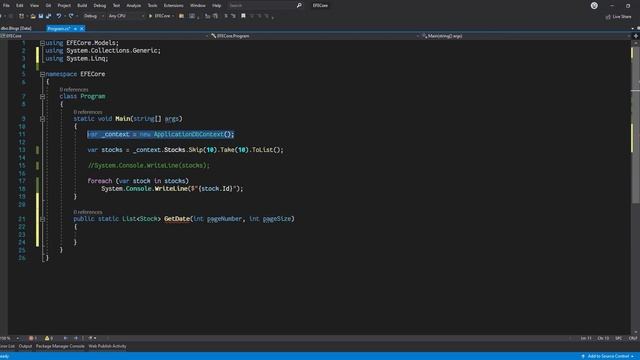Open the Package Manager Console tab
Screen dimensions: 640x360
pyautogui.click(x=60, y=346)
